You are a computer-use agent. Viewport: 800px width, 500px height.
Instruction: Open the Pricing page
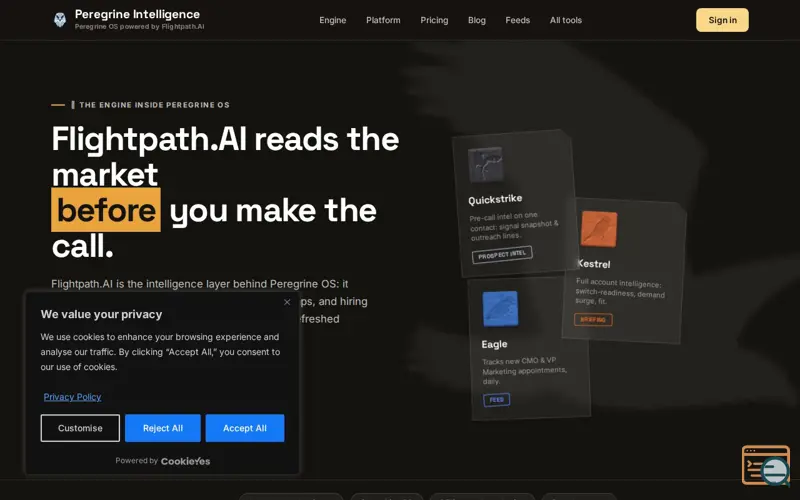(x=434, y=20)
